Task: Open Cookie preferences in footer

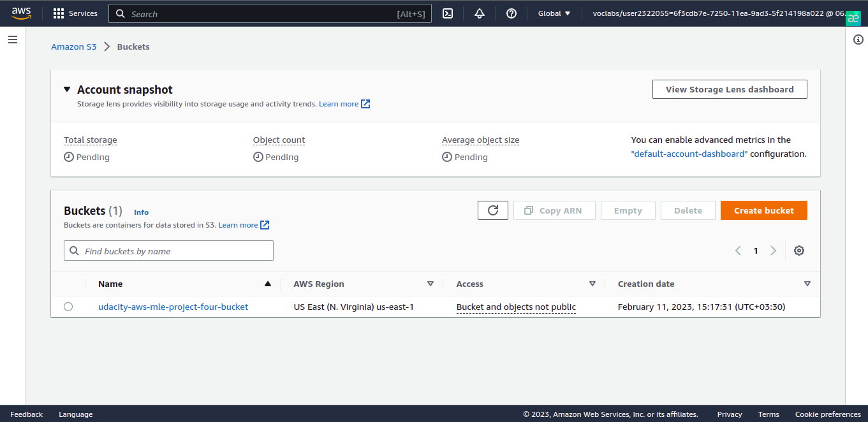Action: [828, 414]
